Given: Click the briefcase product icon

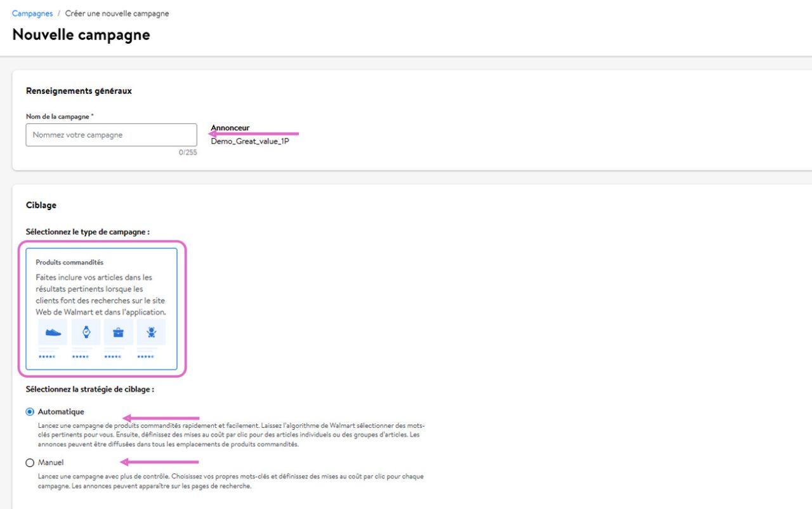Looking at the screenshot, I should (x=119, y=333).
